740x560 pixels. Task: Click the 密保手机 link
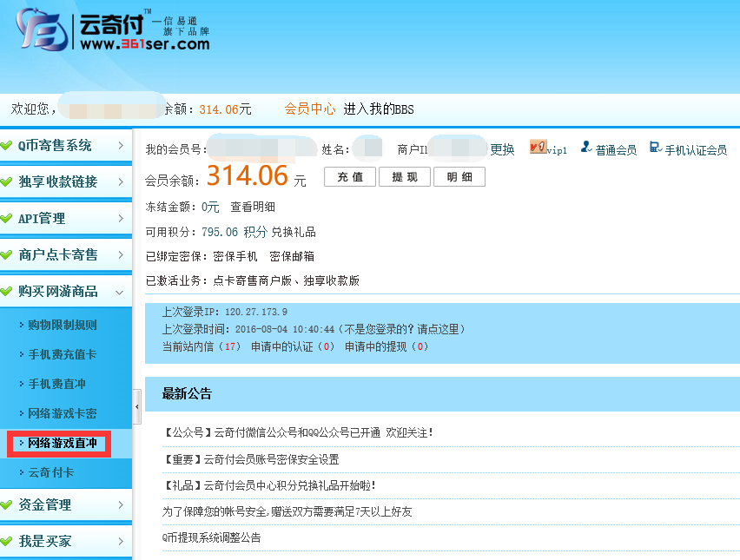click(235, 257)
